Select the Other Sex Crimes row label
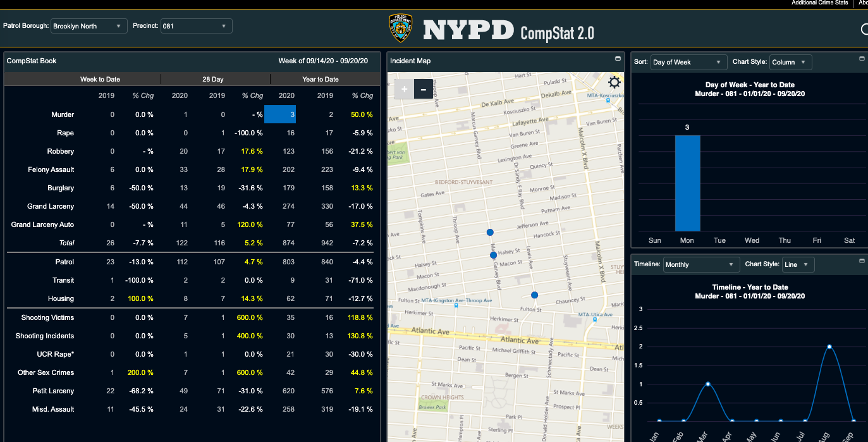Image resolution: width=868 pixels, height=442 pixels. (46, 372)
